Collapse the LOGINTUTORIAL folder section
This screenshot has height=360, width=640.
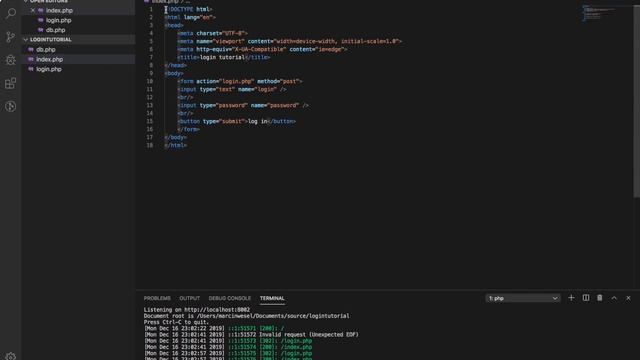(51, 40)
